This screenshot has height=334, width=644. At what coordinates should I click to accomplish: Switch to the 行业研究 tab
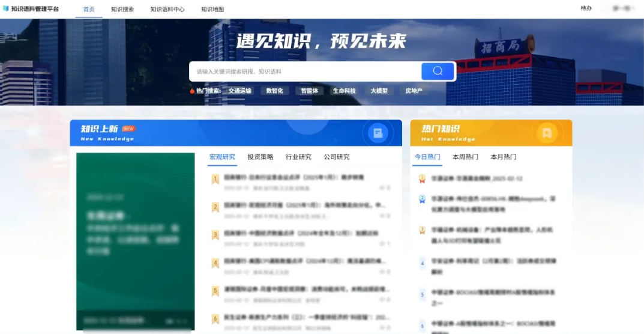point(298,157)
